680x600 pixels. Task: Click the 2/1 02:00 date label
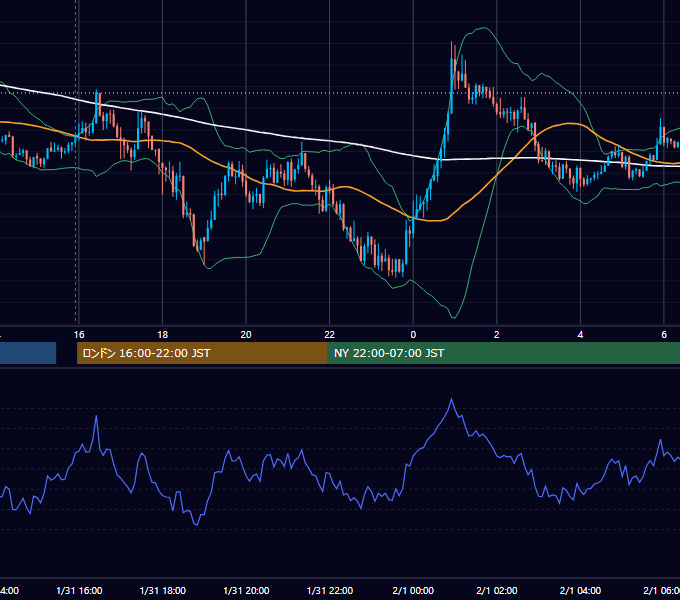click(497, 591)
